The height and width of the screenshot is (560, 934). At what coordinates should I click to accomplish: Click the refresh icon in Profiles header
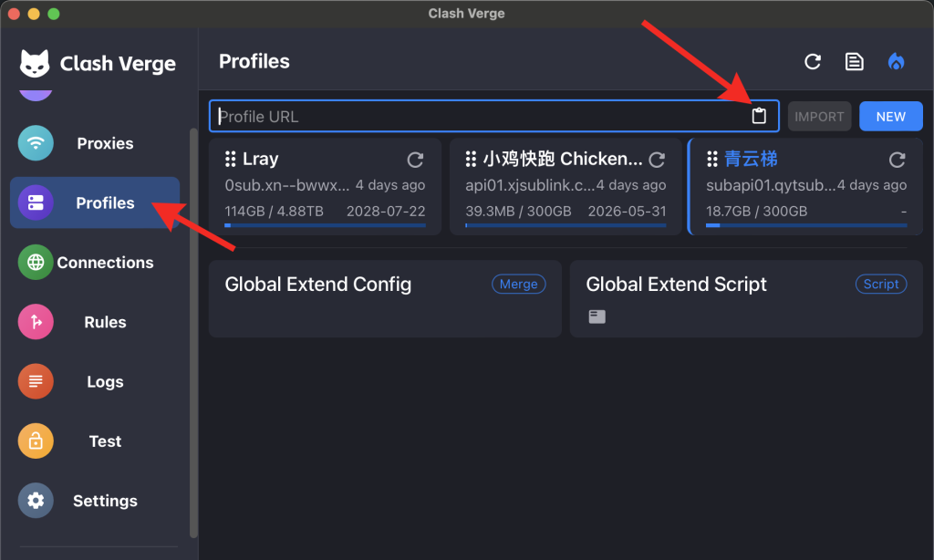tap(812, 61)
